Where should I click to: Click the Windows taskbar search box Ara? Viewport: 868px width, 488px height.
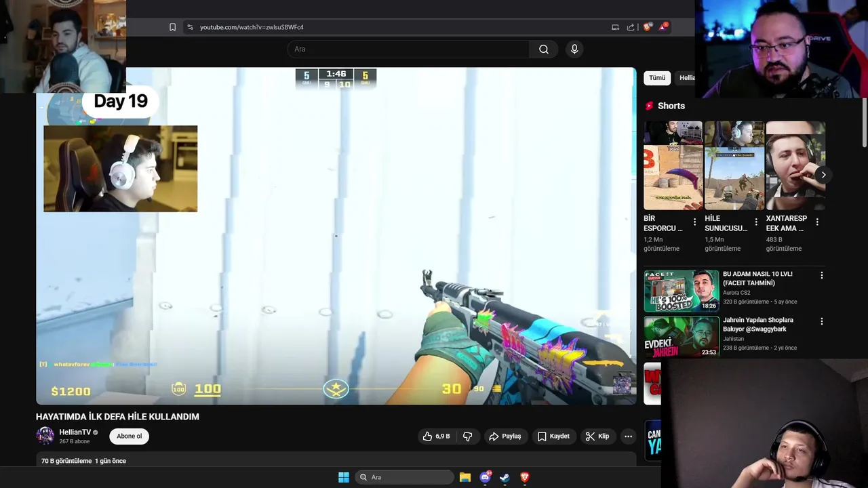(406, 477)
